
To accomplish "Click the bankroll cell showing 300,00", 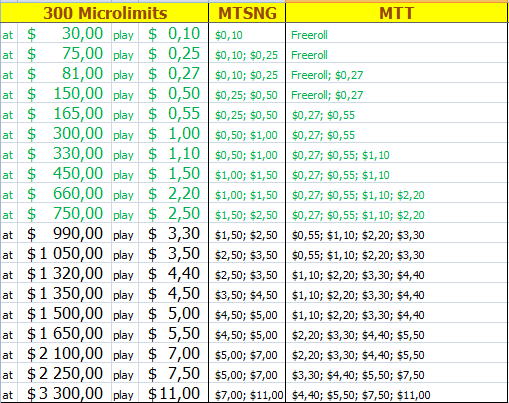I will [x=64, y=133].
